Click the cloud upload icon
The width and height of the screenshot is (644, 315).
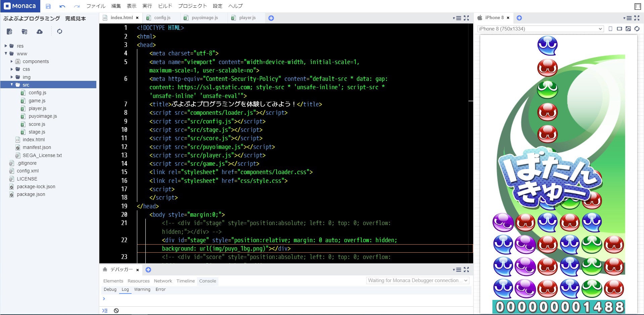coord(40,32)
